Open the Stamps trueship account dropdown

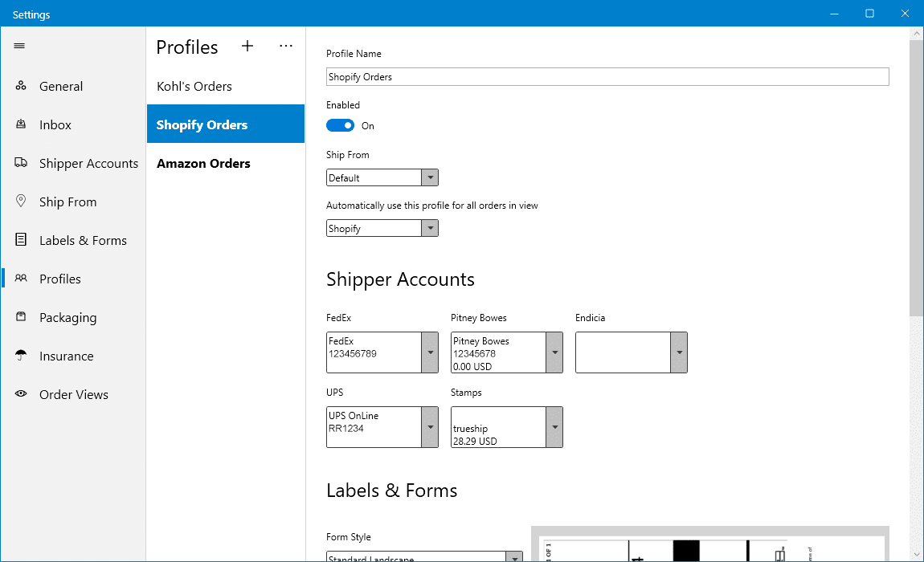pos(507,427)
